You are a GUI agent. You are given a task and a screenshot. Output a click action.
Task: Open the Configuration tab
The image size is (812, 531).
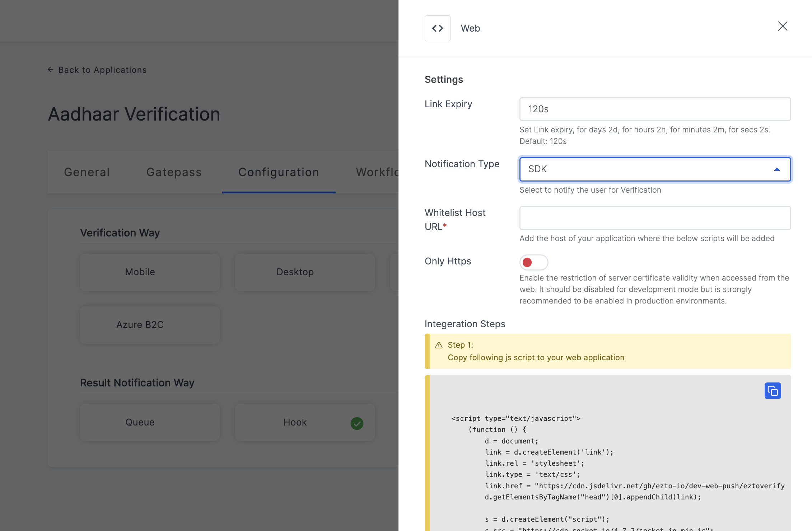click(279, 172)
